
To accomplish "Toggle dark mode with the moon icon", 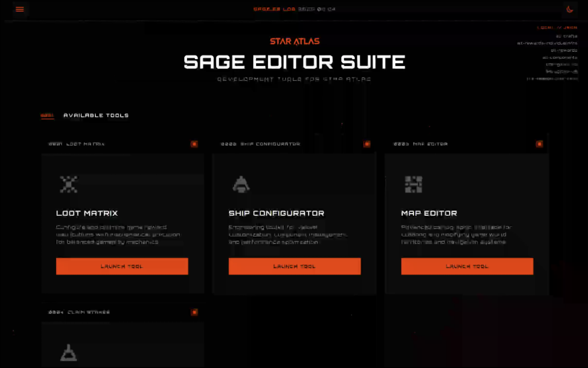I will click(570, 9).
